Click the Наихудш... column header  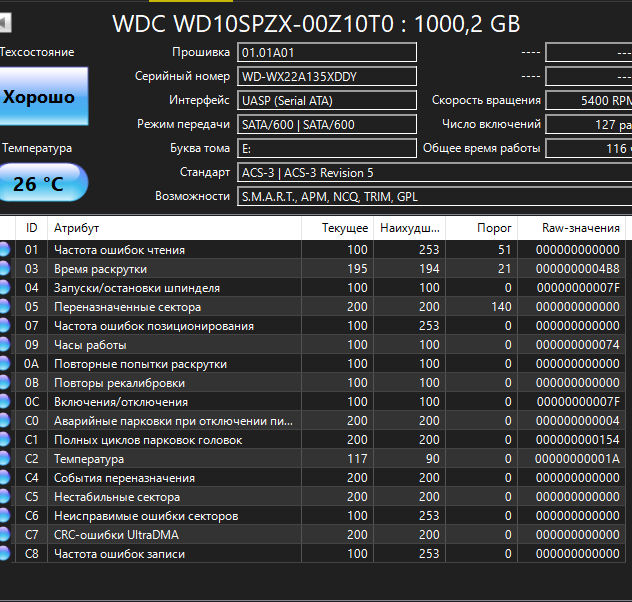click(x=410, y=228)
